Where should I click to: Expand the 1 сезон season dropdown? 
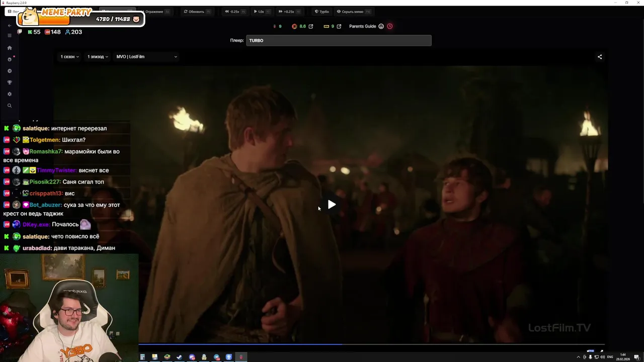click(69, 57)
